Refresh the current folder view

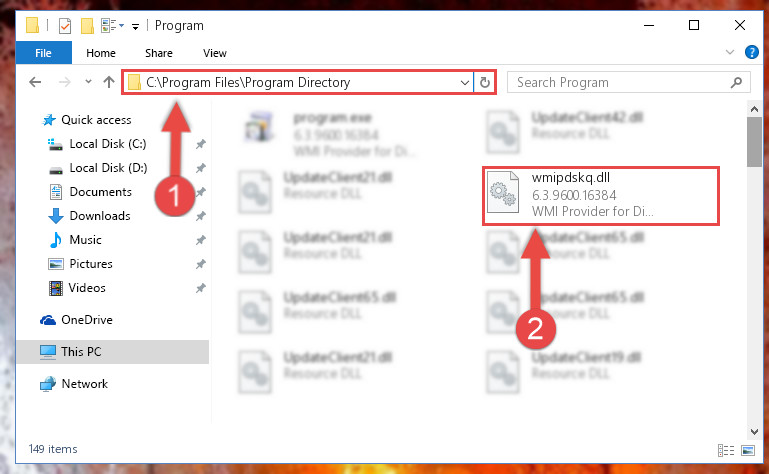tap(485, 82)
